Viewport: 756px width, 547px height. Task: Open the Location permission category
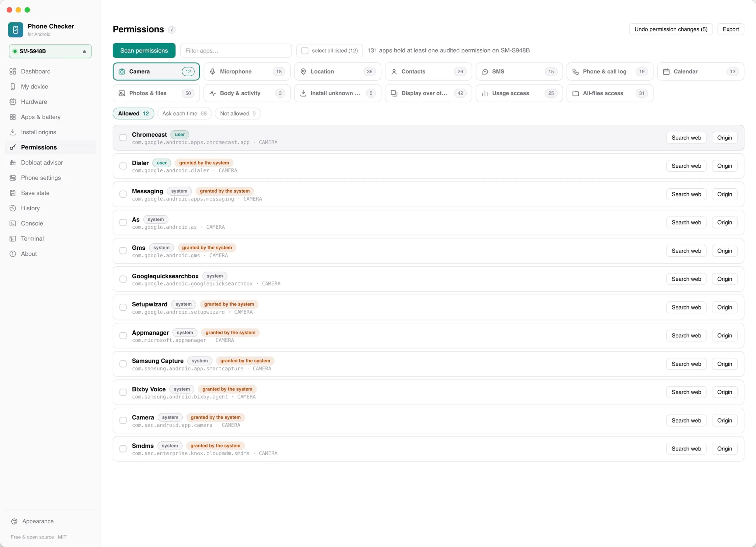(337, 72)
